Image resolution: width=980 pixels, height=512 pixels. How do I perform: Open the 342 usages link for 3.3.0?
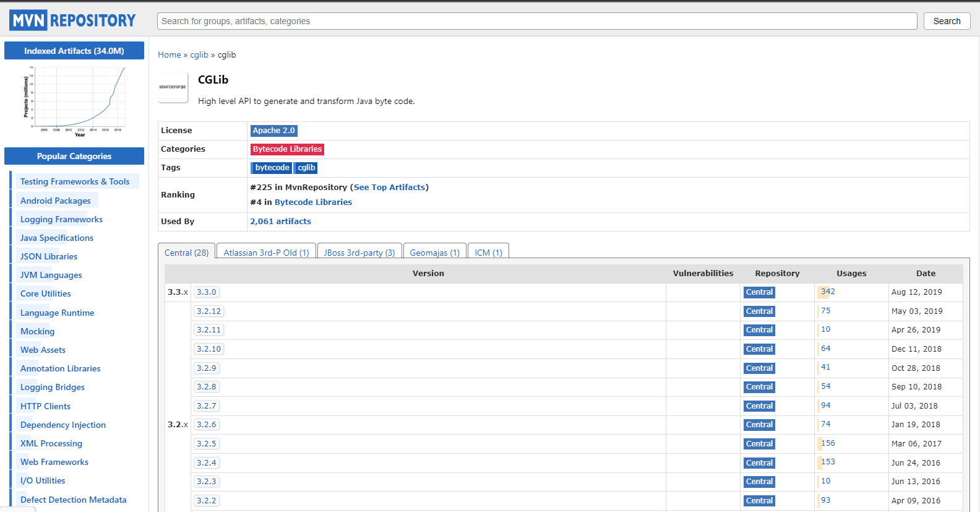[828, 292]
